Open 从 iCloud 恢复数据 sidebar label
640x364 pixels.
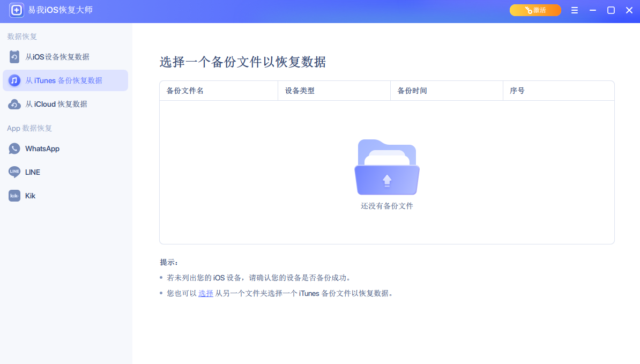click(56, 104)
